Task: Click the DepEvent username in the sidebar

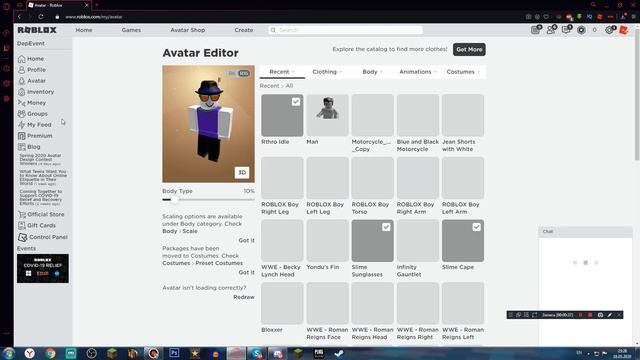Action: (31, 44)
